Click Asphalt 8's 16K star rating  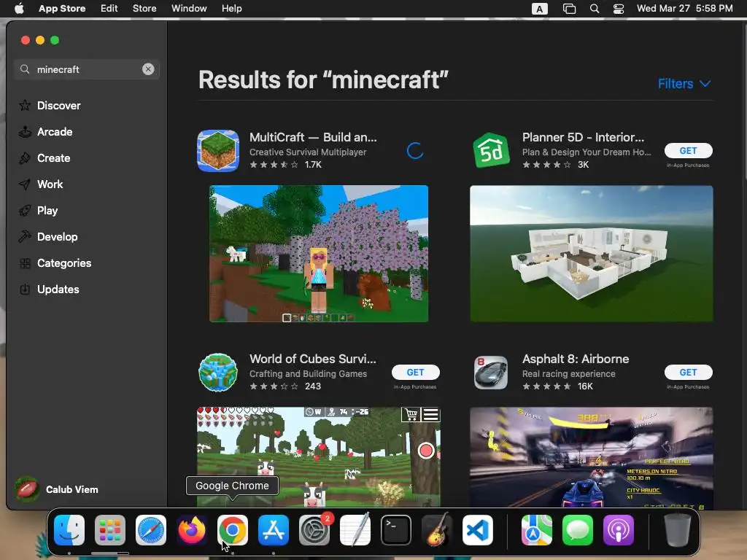[557, 386]
